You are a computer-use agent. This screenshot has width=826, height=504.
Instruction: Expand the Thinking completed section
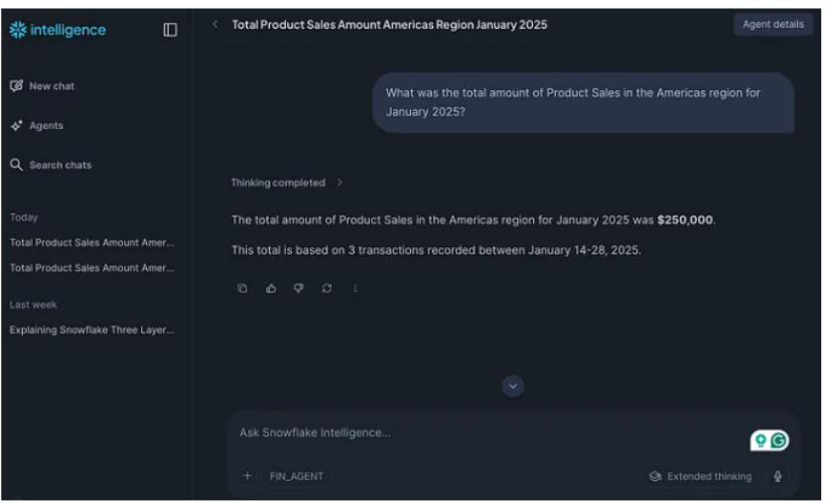coord(287,183)
